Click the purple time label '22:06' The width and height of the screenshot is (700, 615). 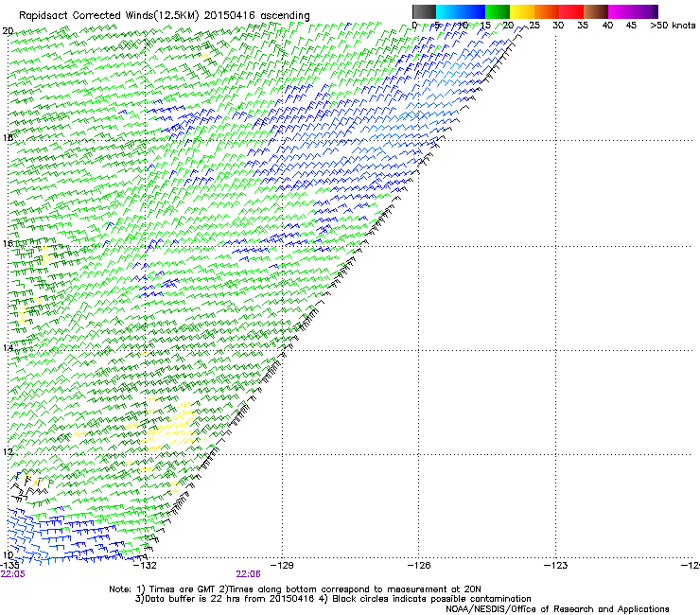(x=248, y=574)
